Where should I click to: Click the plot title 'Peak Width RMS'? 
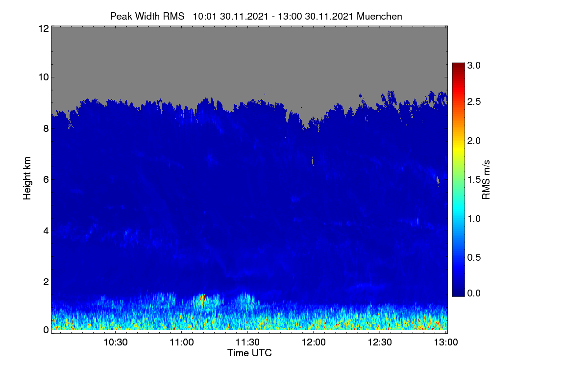pos(147,16)
